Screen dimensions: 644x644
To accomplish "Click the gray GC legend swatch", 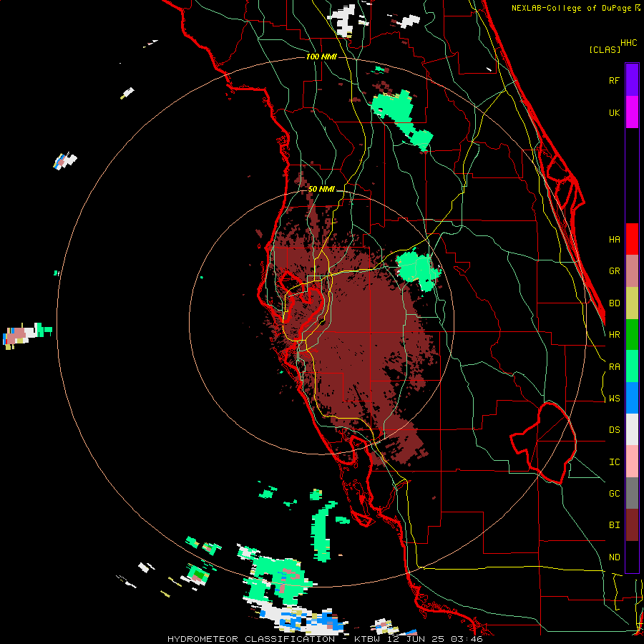I will (632, 493).
